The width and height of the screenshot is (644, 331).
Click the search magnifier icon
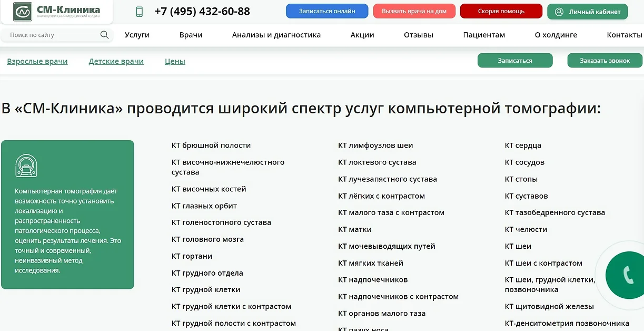pyautogui.click(x=104, y=35)
